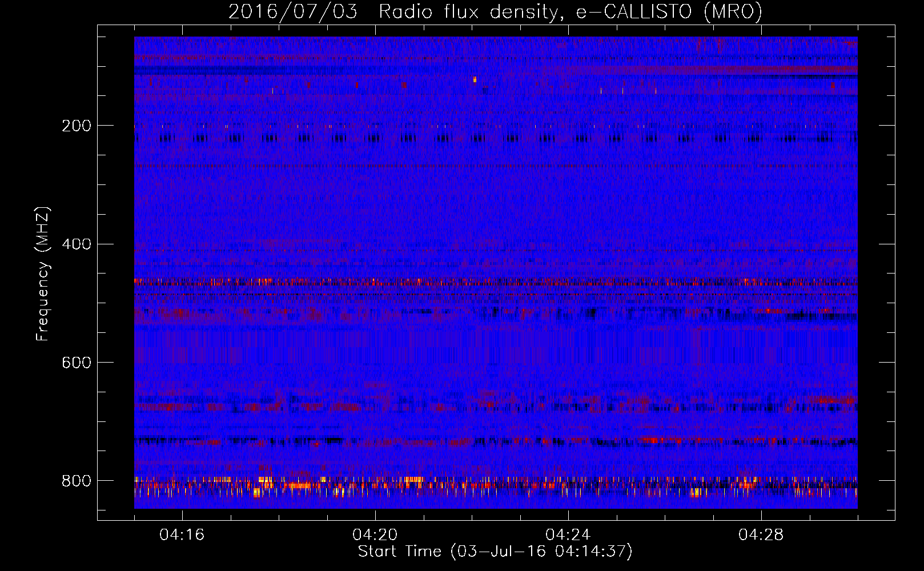Click the 800 frequency tick label

[76, 481]
